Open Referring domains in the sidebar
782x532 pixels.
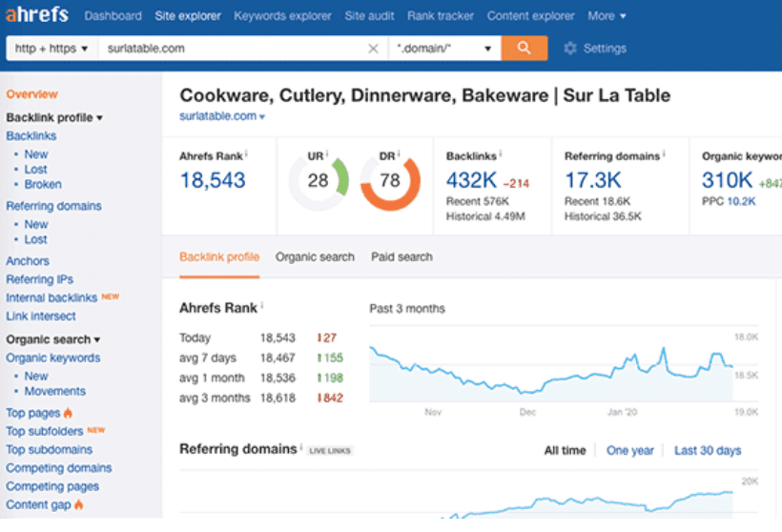53,206
